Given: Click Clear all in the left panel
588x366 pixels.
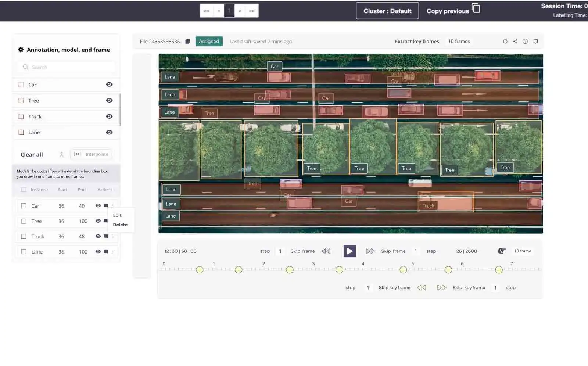Looking at the screenshot, I should click(x=31, y=154).
